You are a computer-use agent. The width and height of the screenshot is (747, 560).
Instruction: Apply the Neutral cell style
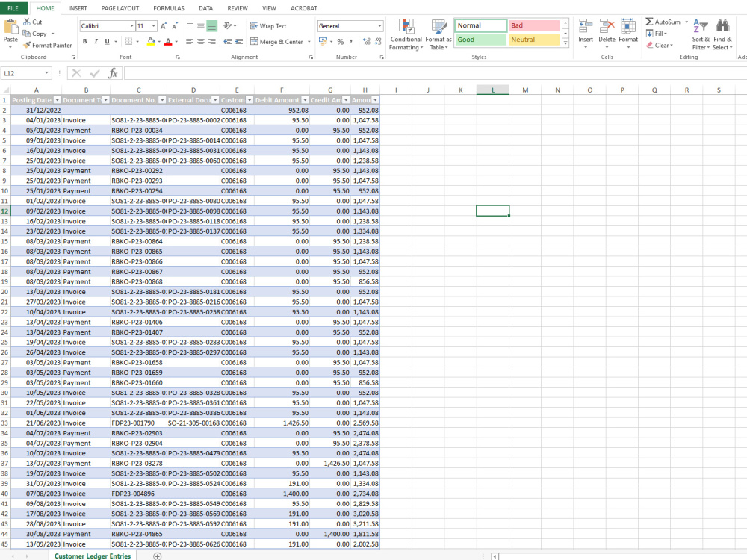click(x=534, y=40)
